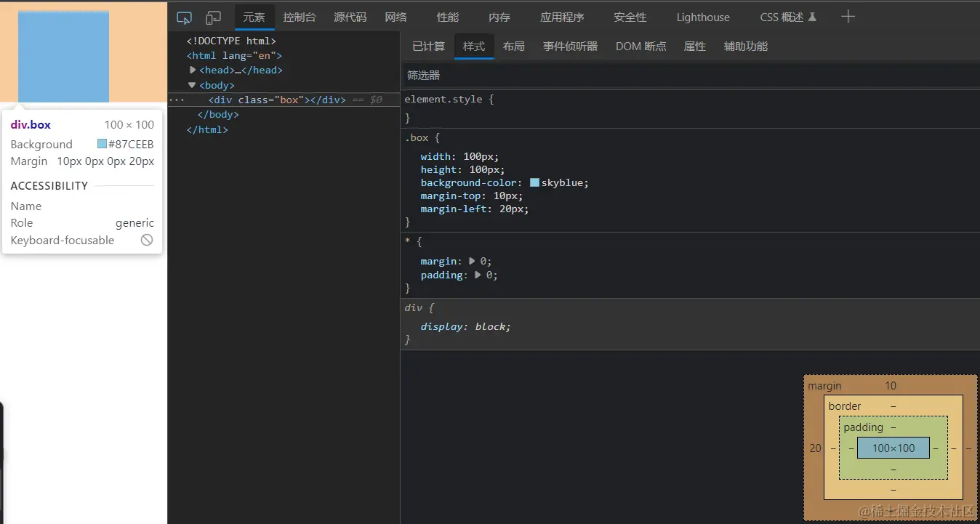Open the 性能 tab
This screenshot has width=980, height=524.
tap(448, 17)
